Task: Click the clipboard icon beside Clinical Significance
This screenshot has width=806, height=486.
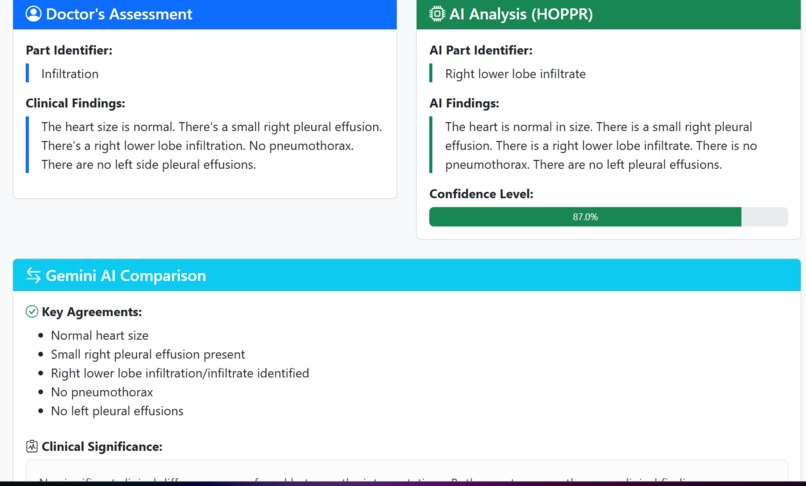Action: tap(32, 446)
